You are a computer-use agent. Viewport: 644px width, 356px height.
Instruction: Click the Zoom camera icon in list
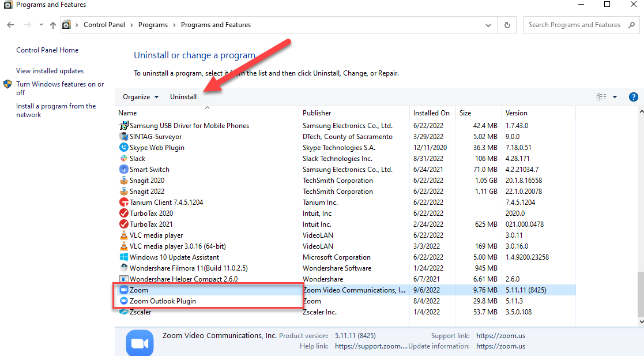coord(123,290)
